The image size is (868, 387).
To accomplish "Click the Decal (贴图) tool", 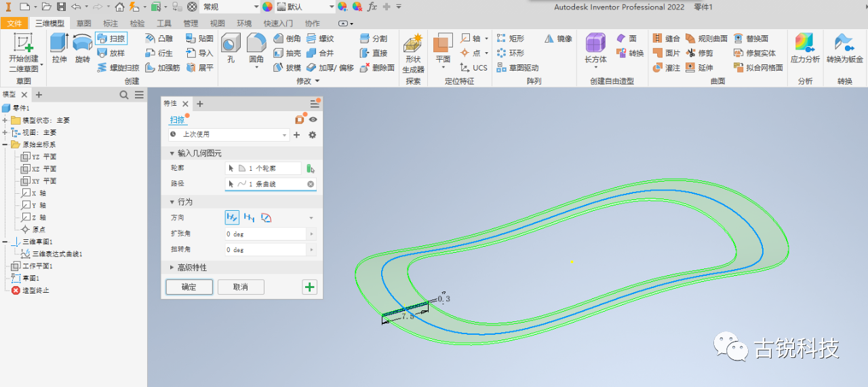I will click(x=199, y=39).
